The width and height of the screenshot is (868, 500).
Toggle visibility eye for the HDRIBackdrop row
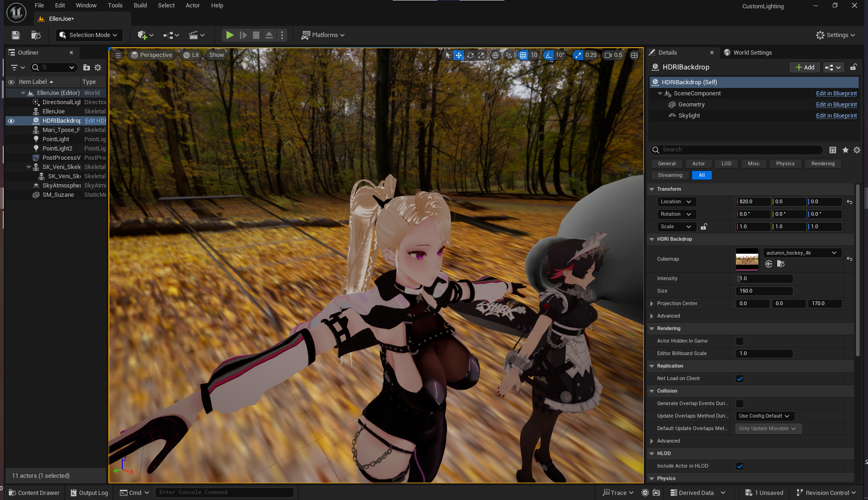tap(11, 121)
